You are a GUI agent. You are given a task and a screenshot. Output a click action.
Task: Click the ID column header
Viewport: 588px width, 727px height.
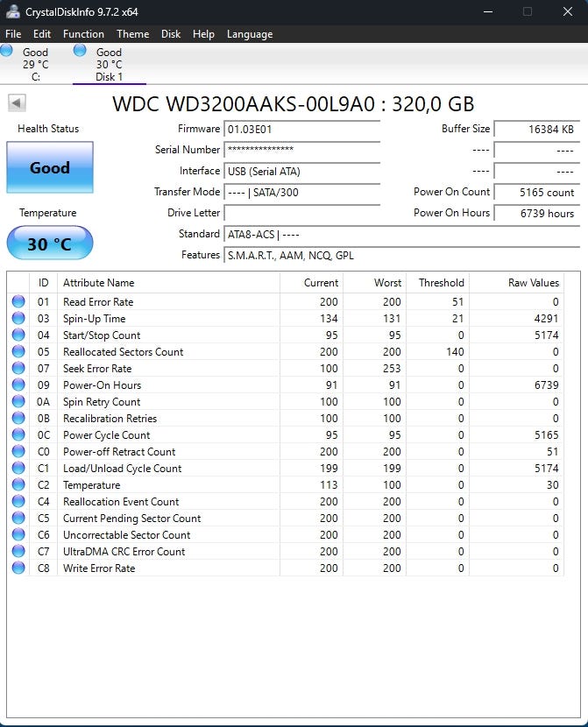click(43, 283)
